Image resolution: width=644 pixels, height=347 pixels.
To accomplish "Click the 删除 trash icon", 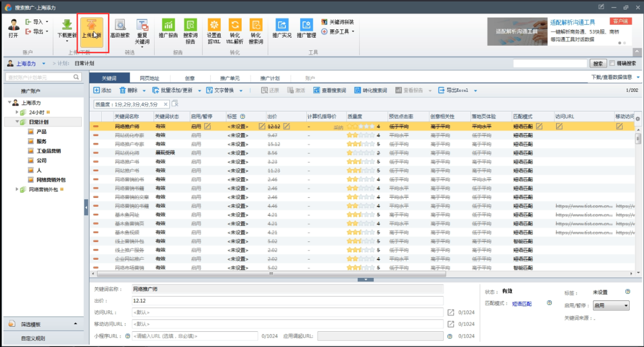I will pyautogui.click(x=122, y=90).
